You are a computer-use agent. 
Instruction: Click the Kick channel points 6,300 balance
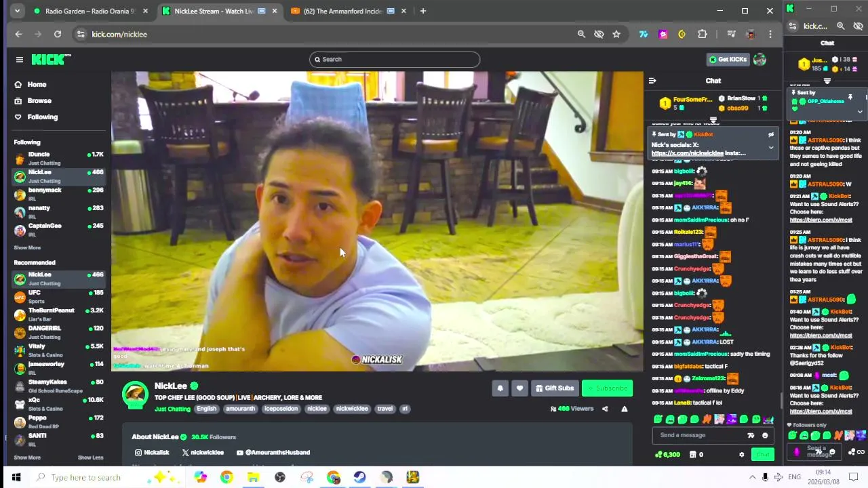[x=667, y=455]
